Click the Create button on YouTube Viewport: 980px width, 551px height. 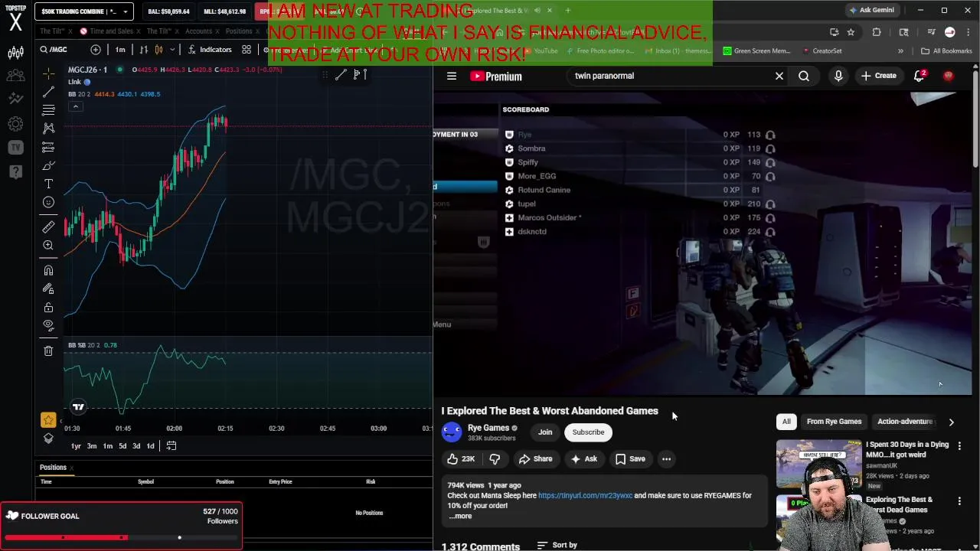[878, 76]
